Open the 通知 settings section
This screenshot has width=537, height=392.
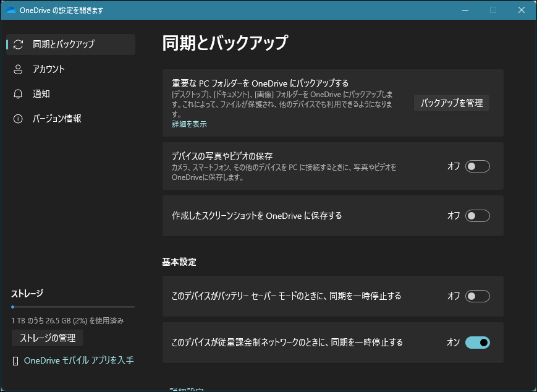pyautogui.click(x=71, y=94)
